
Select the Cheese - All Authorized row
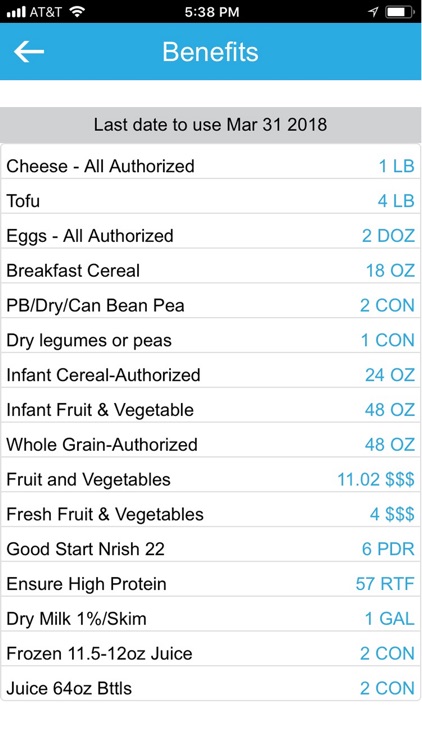point(211,166)
